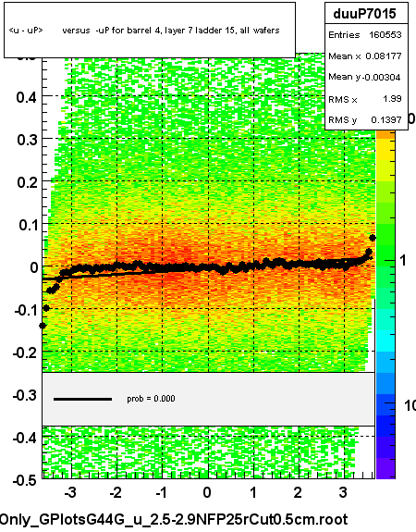Click the rightmost profile marker near 0.07
416x532 pixels.
click(373, 238)
